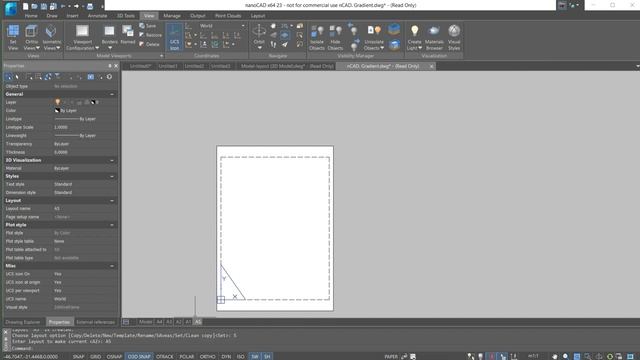Select the A4 layout tab
The image size is (640, 360).
[x=159, y=322]
